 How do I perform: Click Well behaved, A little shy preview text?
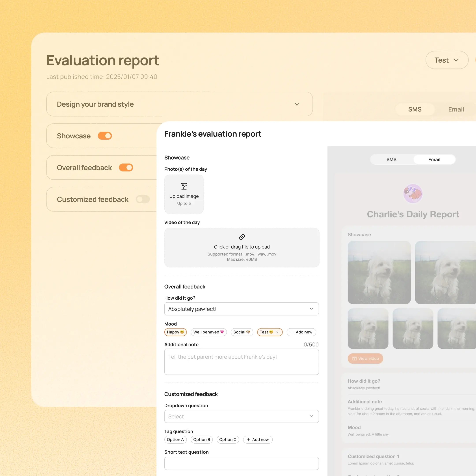[x=368, y=434]
